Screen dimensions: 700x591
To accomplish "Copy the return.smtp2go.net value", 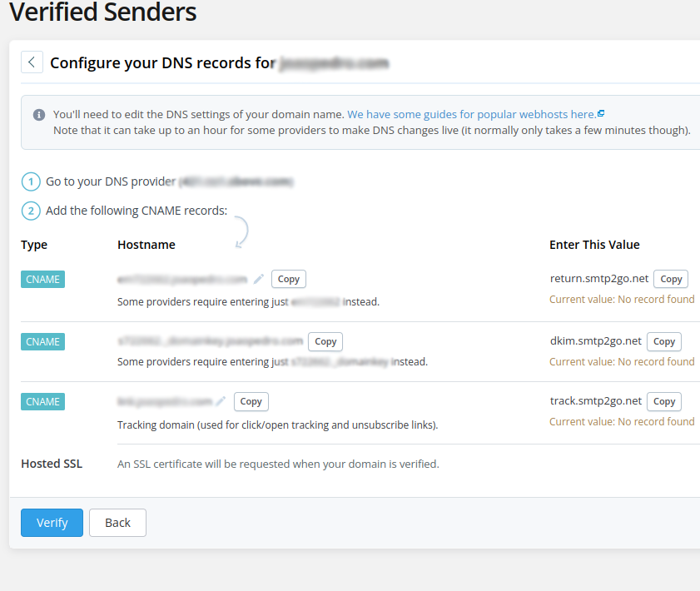I will [671, 279].
